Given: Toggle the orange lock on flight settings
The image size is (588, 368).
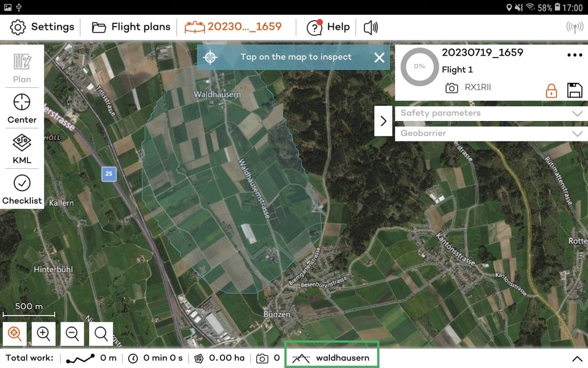Looking at the screenshot, I should 551,90.
